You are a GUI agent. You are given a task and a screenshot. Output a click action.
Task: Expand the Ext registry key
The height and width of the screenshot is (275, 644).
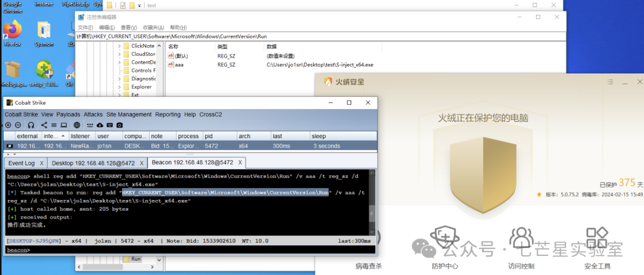(119, 95)
